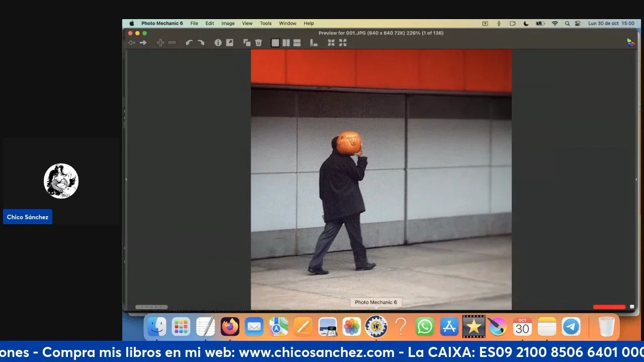The image size is (644, 362).
Task: Switch to side-by-side preview layout
Action: click(x=286, y=43)
